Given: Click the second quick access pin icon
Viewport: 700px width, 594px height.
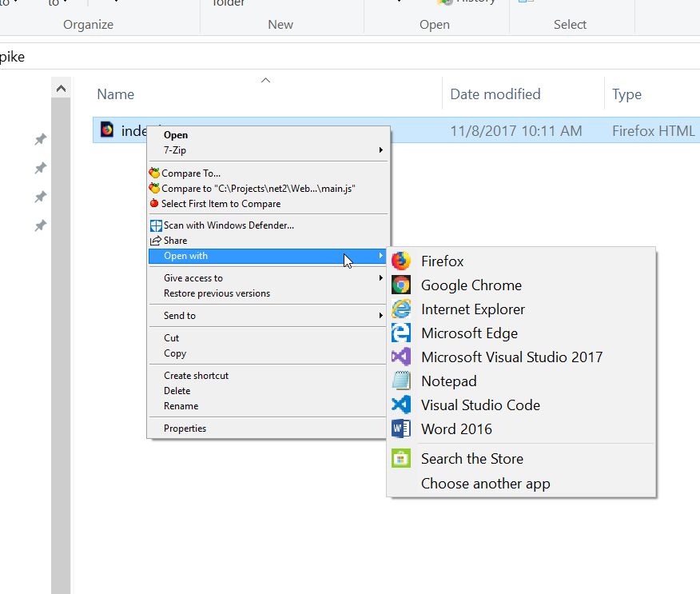Looking at the screenshot, I should click(40, 168).
